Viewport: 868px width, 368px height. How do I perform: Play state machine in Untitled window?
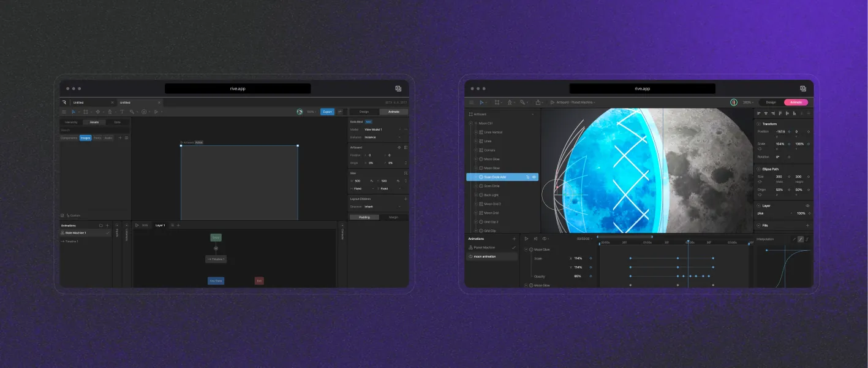137,226
